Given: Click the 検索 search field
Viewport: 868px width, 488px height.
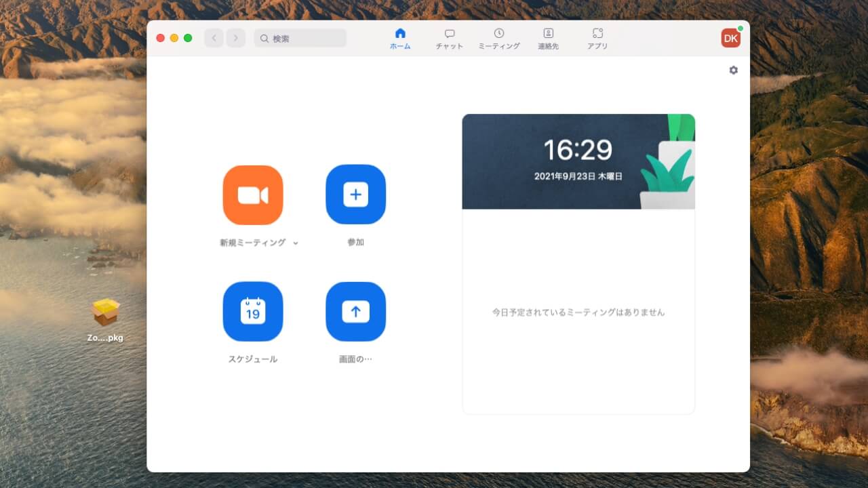Looking at the screenshot, I should [x=300, y=39].
